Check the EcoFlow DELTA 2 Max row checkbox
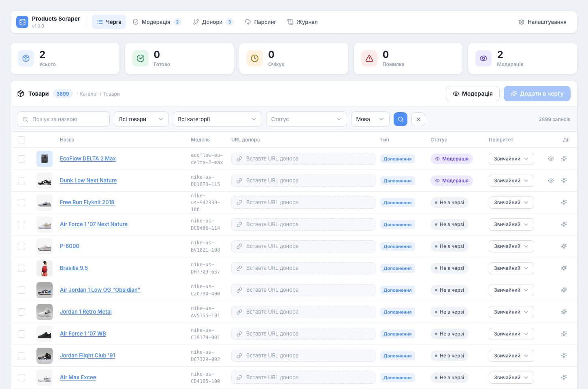This screenshot has height=389, width=588. pos(21,159)
